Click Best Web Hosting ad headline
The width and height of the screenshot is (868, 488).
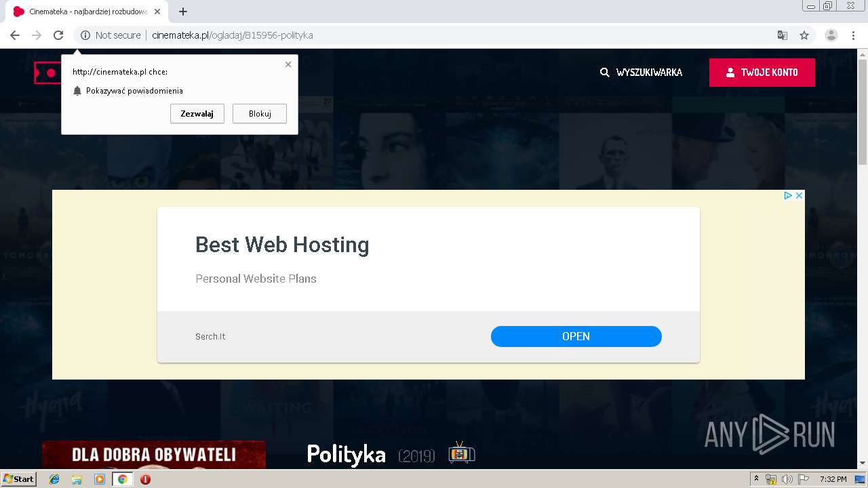pos(282,245)
